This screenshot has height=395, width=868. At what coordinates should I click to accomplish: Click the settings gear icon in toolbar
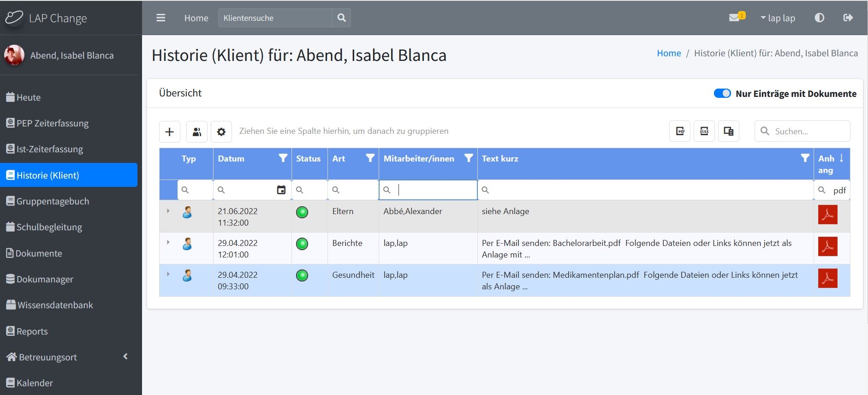pyautogui.click(x=221, y=132)
